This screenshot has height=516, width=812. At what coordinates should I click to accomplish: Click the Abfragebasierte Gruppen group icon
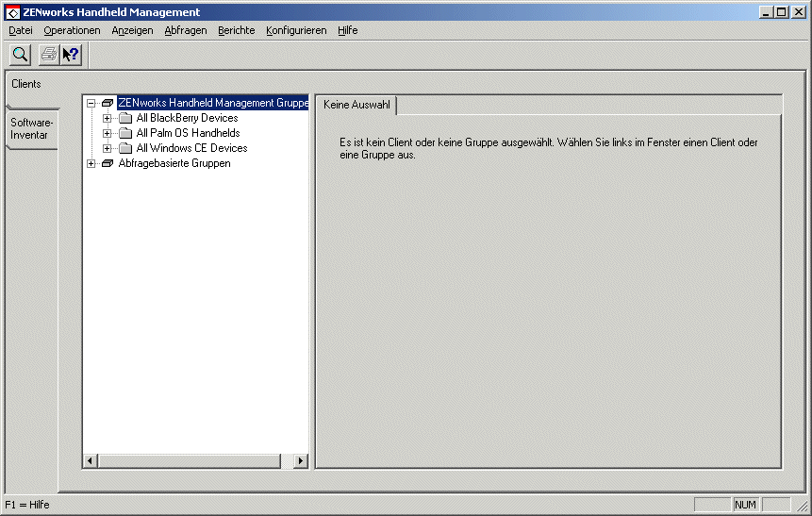pos(108,163)
